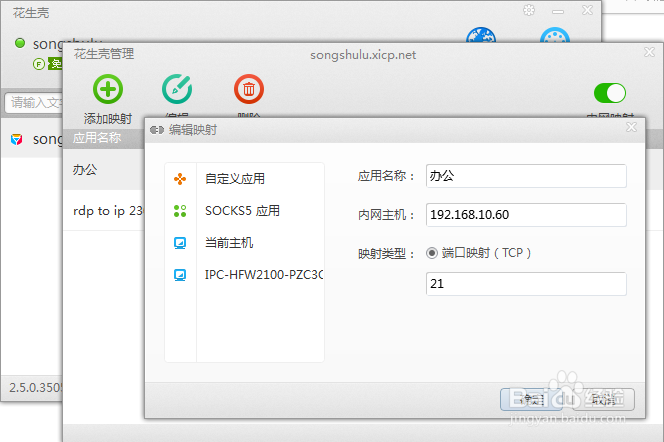Image resolution: width=664 pixels, height=442 pixels.
Task: Click the colorful shield icon in main window
Action: [17, 139]
